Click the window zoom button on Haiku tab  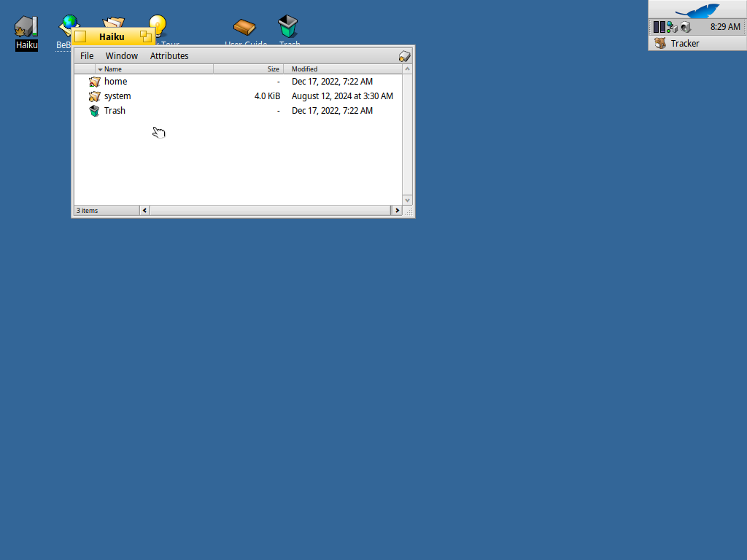click(x=146, y=36)
